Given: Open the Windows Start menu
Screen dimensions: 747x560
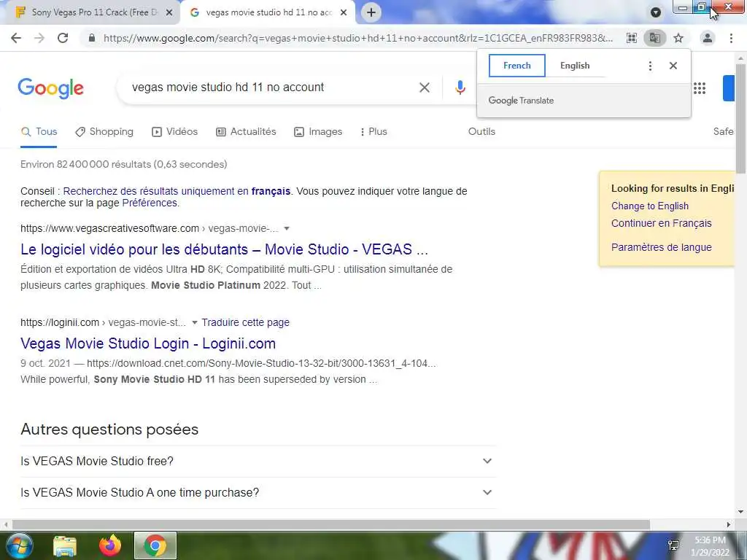Looking at the screenshot, I should click(x=20, y=546).
